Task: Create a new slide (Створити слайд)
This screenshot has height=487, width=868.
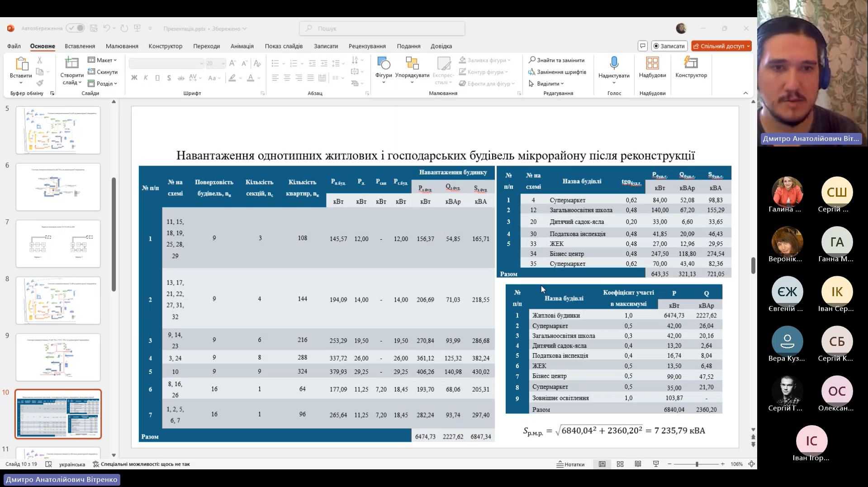Action: (71, 63)
